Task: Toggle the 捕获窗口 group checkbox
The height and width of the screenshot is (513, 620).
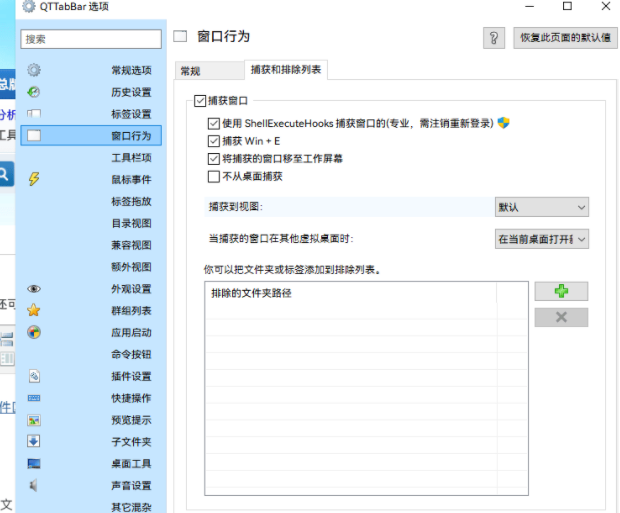Action: click(x=200, y=101)
